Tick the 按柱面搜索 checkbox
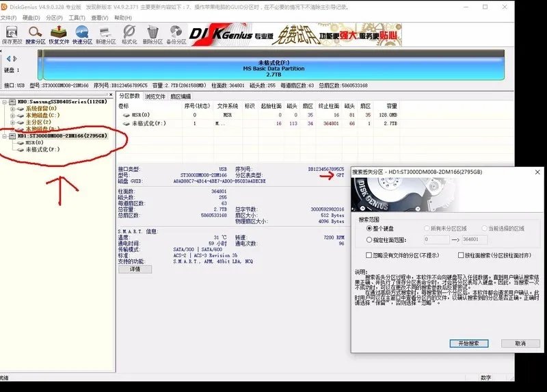This screenshot has height=392, width=547. (x=461, y=255)
